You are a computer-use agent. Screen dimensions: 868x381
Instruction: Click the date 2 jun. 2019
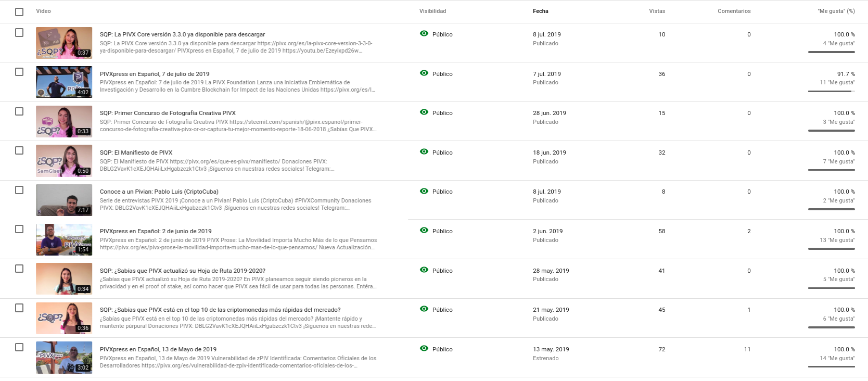click(547, 231)
